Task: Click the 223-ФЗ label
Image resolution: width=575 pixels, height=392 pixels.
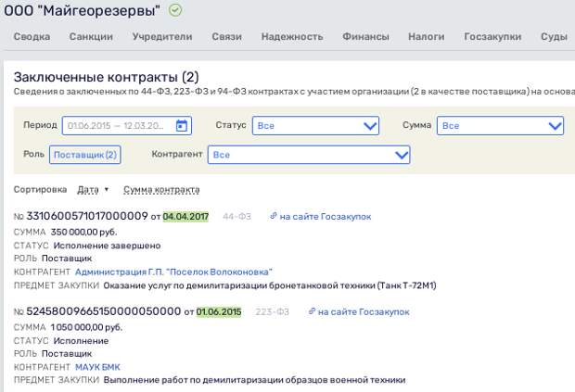Action: pos(272,311)
